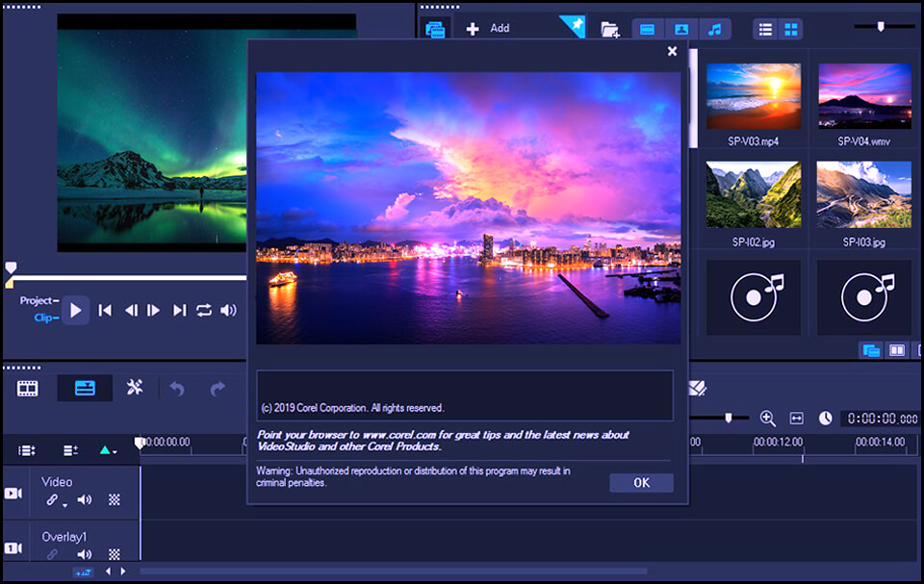924x584 pixels.
Task: Click the Redo icon
Action: coord(219,387)
